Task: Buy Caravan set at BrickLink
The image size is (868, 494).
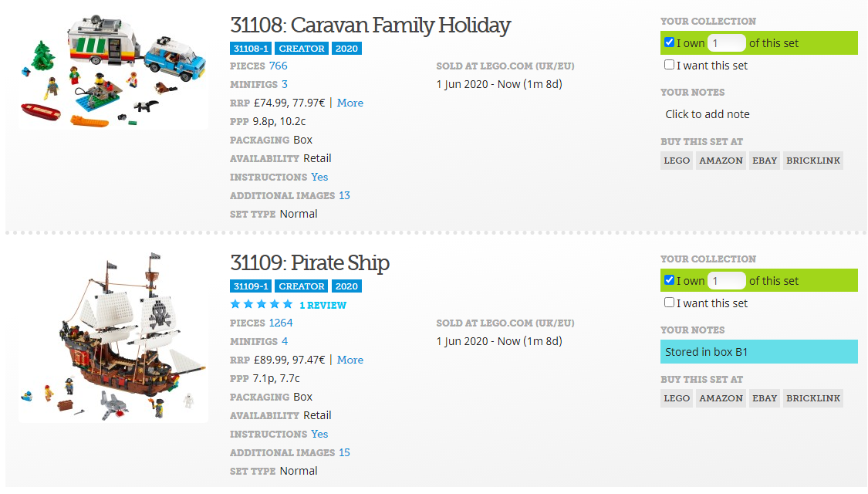Action: (x=814, y=161)
